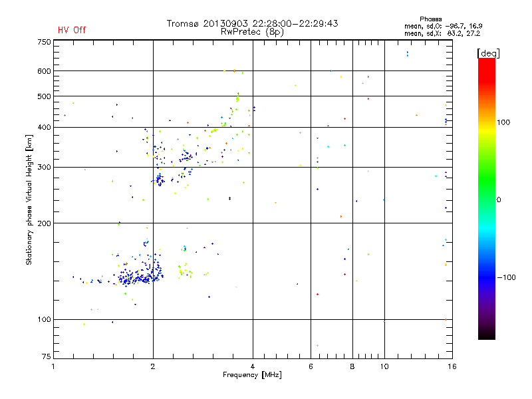
Task: Select the 'mean, sd,X: 83.2, 27.2' line
Action: coord(442,33)
